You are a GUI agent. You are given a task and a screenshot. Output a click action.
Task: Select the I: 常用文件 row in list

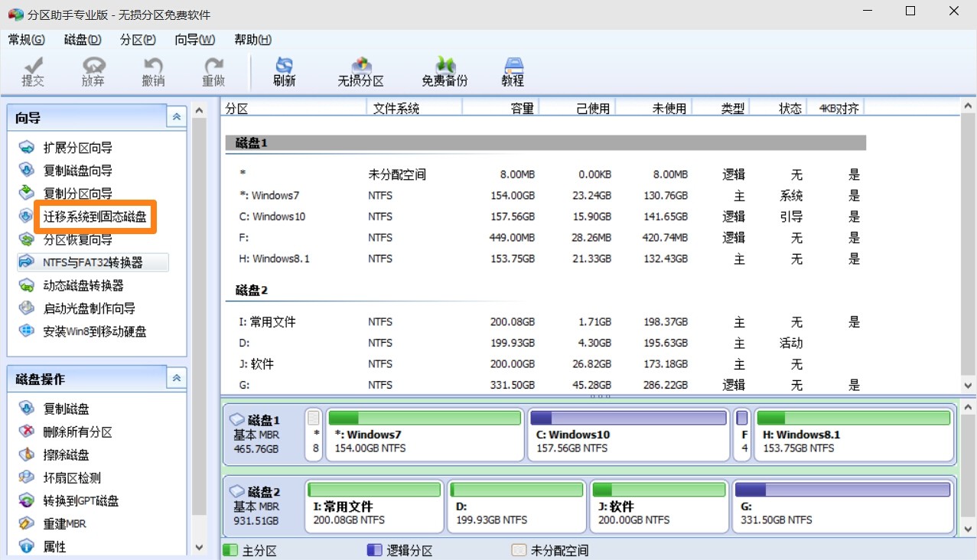tap(545, 322)
